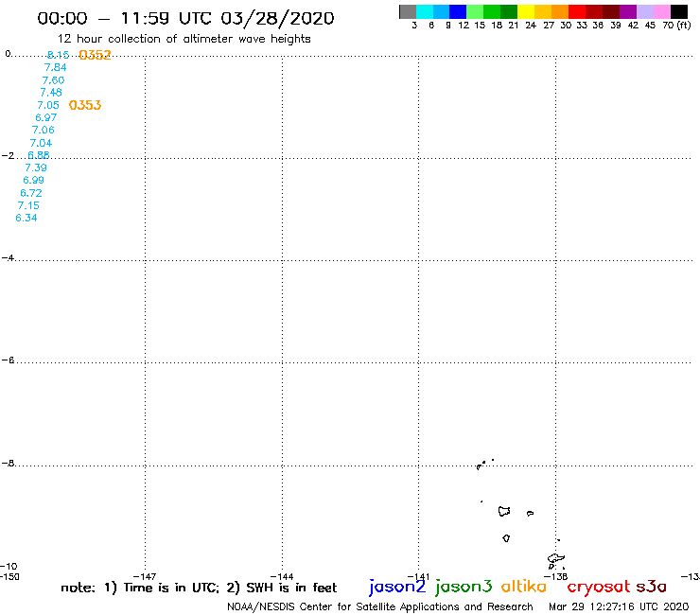The height and width of the screenshot is (615, 700).
Task: Select the wave height reading 7.60
Action: click(53, 80)
